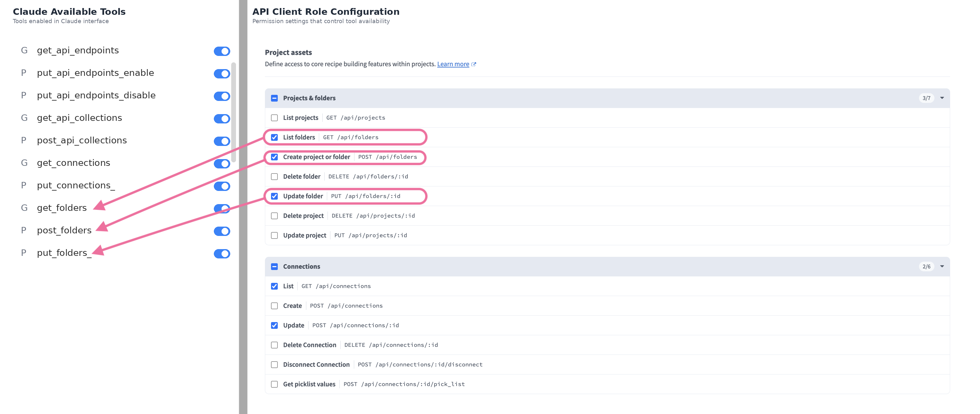Click the minus-square icon on Projects & folders header
Viewport: 980px width, 414px height.
[274, 98]
